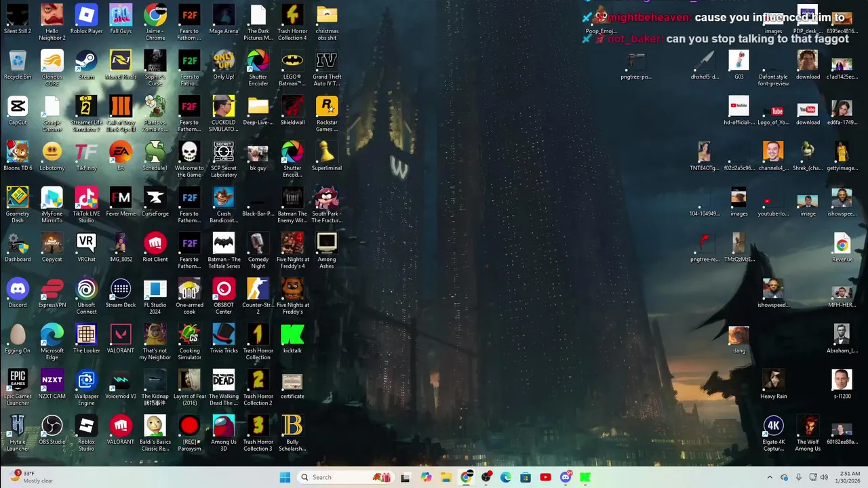The height and width of the screenshot is (488, 868).
Task: Open Microsoft Store taskbar icon
Action: point(526,477)
